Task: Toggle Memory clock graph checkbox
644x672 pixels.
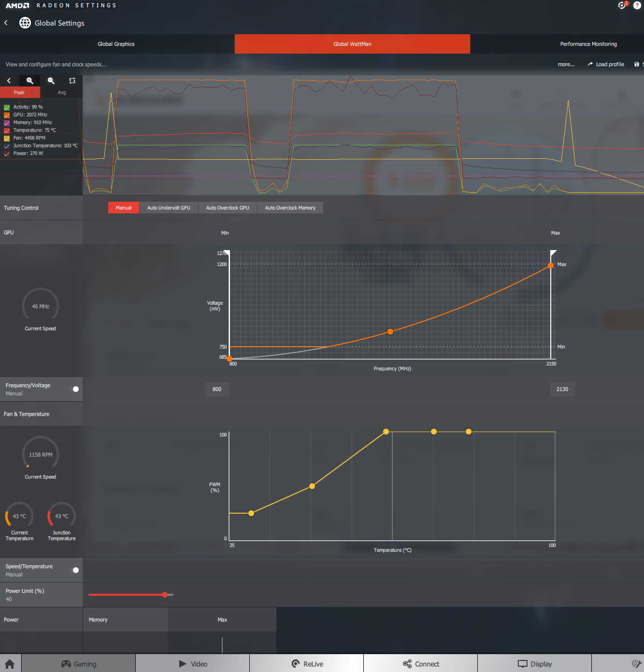Action: tap(7, 123)
